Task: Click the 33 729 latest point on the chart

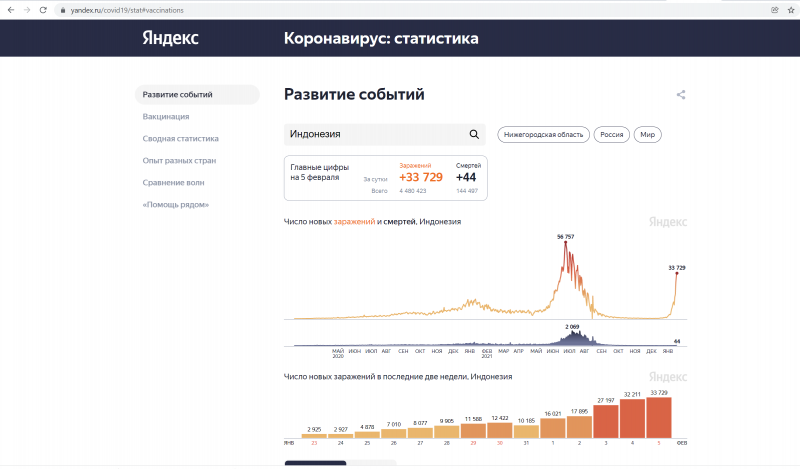Action: [677, 273]
